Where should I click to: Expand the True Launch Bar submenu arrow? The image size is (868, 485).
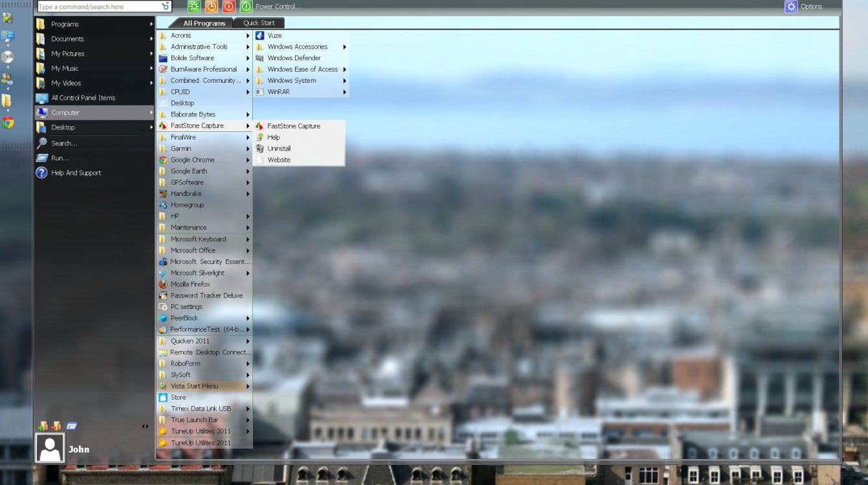248,420
